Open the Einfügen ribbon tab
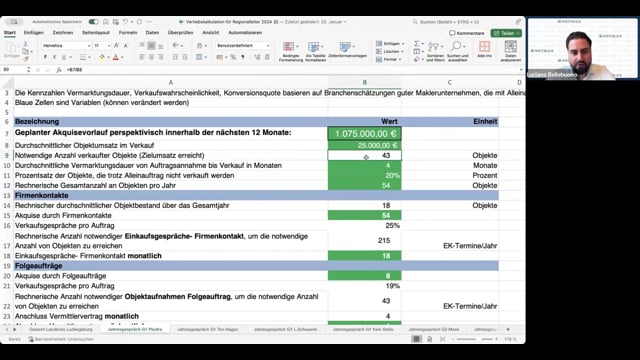 point(33,33)
